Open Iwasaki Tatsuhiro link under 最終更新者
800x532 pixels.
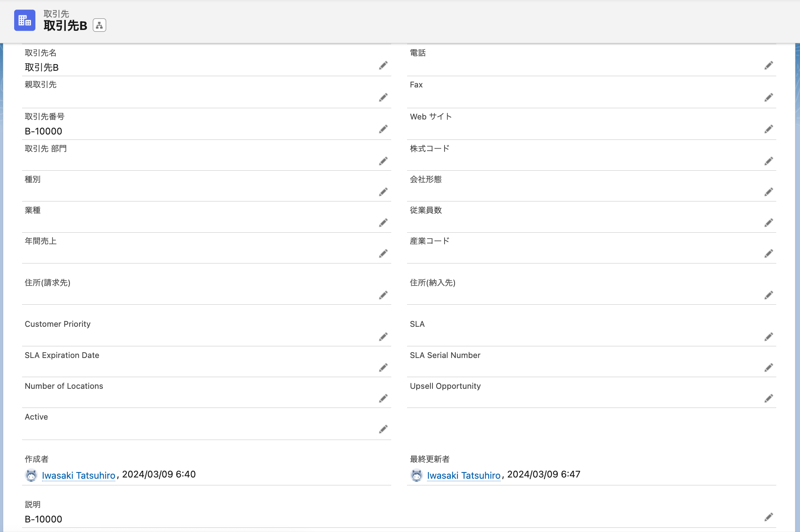pos(463,475)
